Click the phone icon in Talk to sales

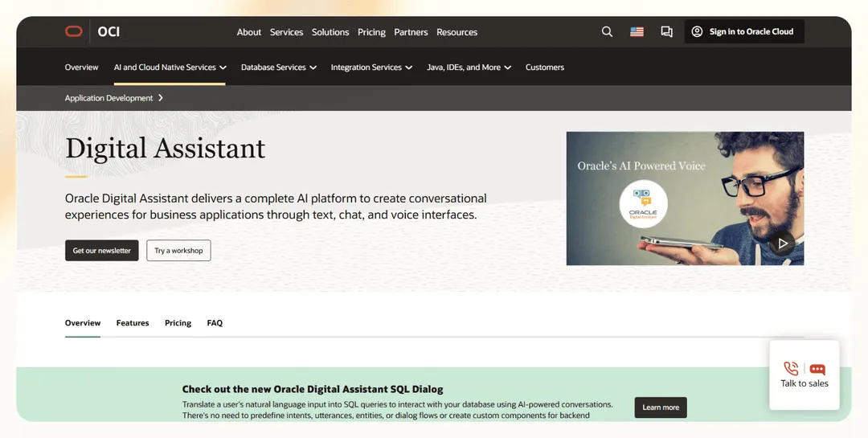[x=791, y=368]
